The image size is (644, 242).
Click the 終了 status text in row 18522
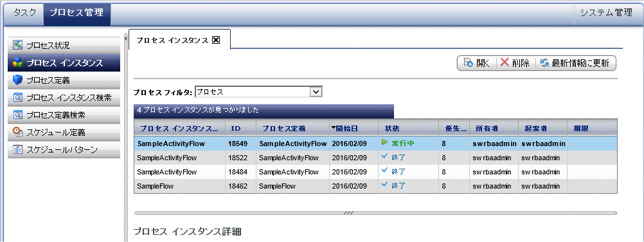pos(398,158)
